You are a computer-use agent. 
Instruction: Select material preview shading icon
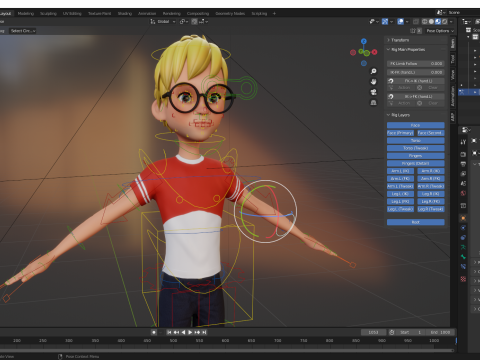coord(438,22)
